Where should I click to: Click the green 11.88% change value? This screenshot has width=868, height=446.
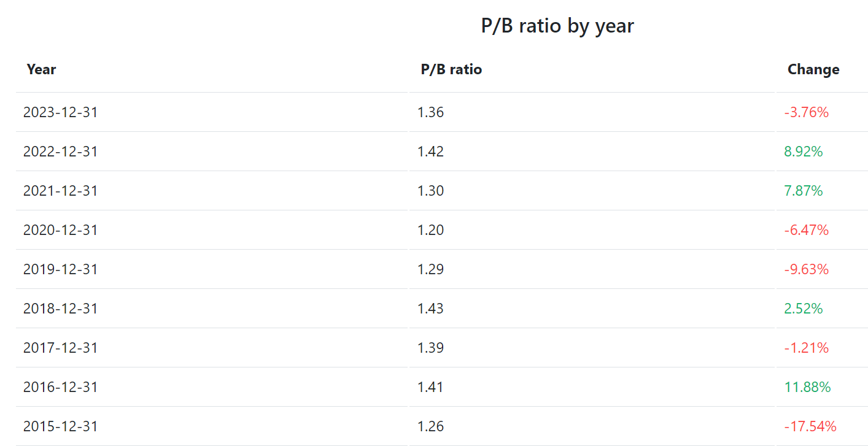(807, 387)
